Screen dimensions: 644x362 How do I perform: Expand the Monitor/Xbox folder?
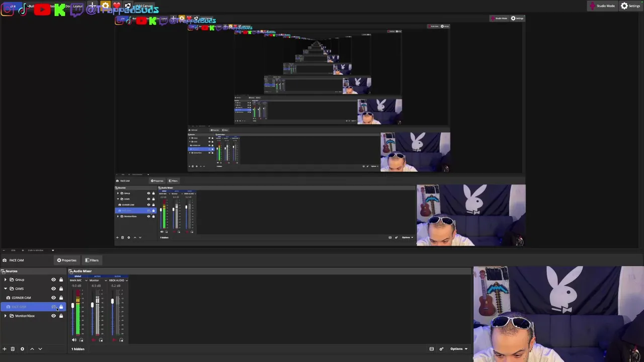point(5,316)
